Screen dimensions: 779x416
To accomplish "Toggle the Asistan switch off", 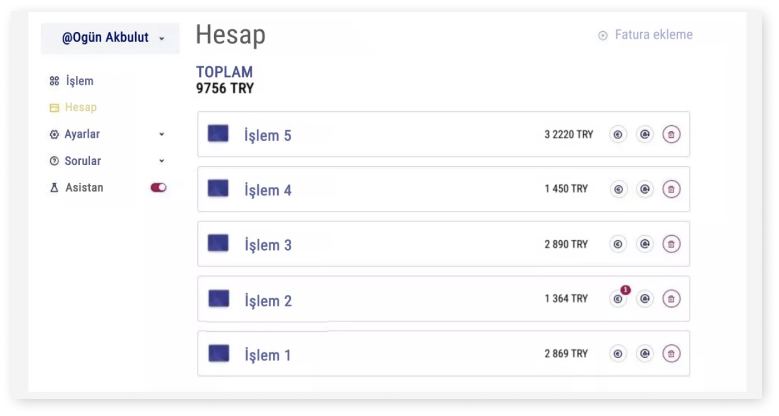I will point(158,187).
